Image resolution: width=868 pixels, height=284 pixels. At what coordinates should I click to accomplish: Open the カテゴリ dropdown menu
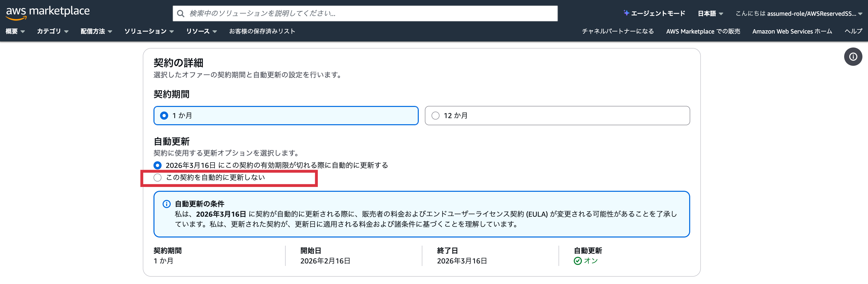coord(53,31)
